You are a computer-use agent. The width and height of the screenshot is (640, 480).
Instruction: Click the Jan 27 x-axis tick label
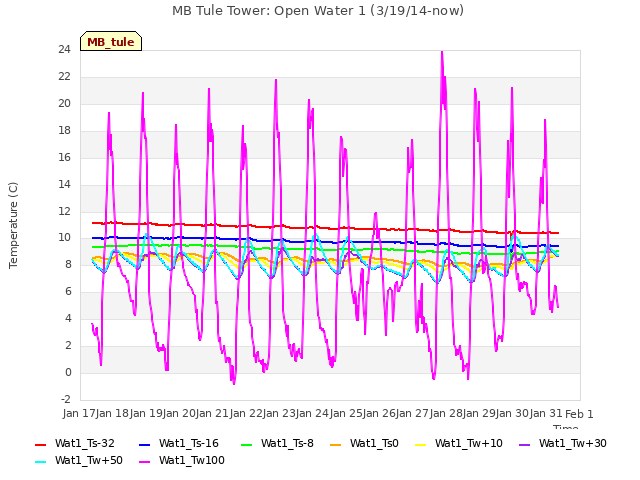tap(412, 413)
